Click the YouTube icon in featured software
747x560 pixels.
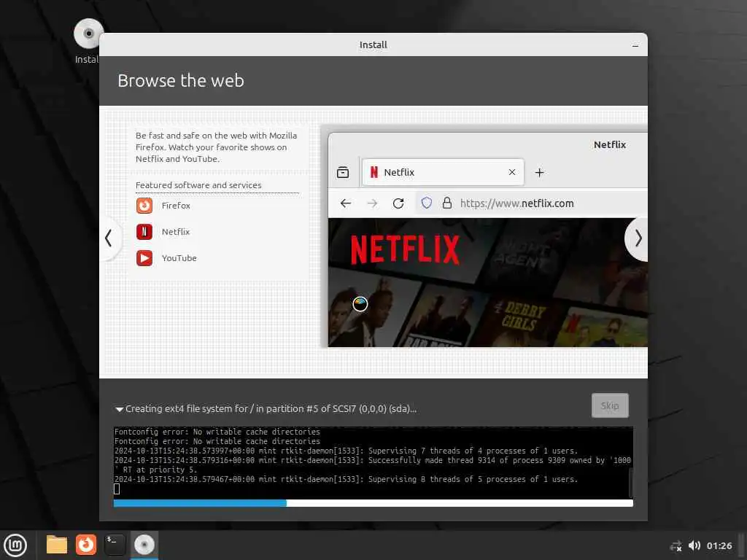tap(144, 258)
